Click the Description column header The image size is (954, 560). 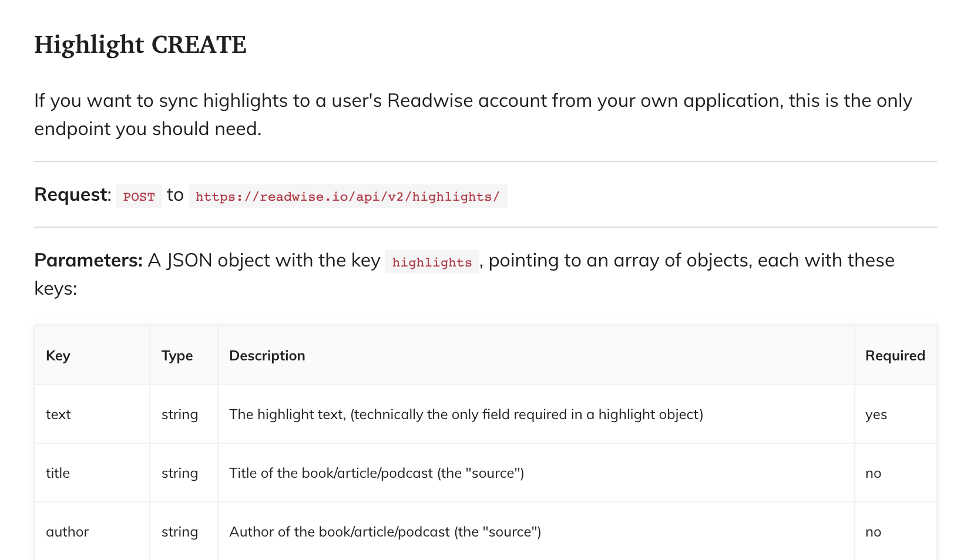click(x=267, y=356)
